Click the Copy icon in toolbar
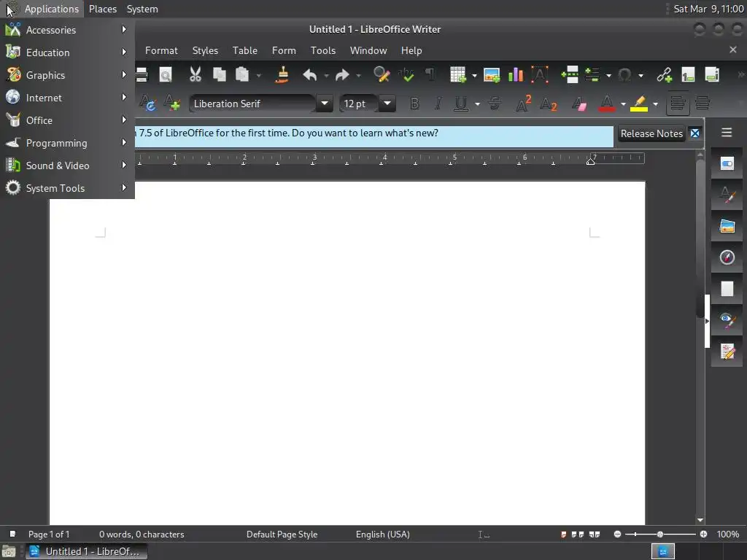747x560 pixels. 219,75
